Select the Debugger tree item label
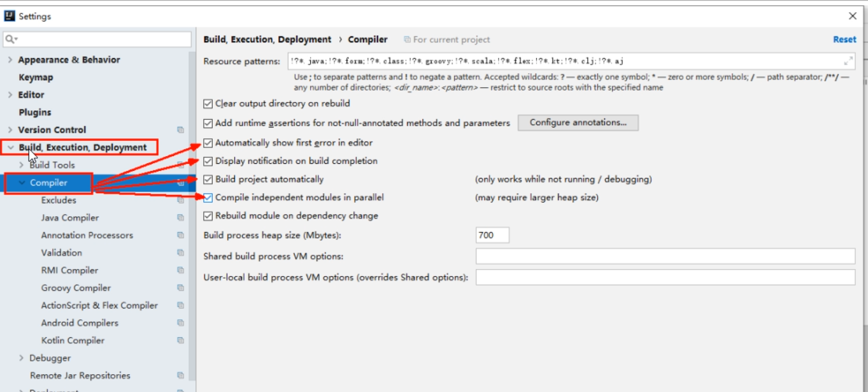868x392 pixels. (50, 358)
